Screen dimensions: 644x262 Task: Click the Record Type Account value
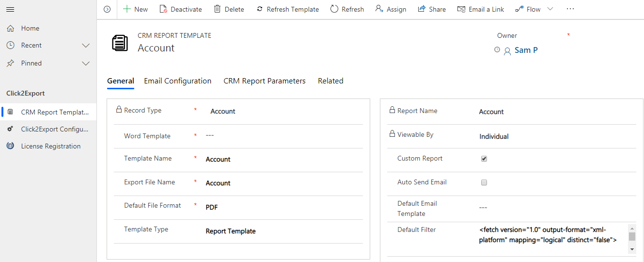[x=223, y=111]
